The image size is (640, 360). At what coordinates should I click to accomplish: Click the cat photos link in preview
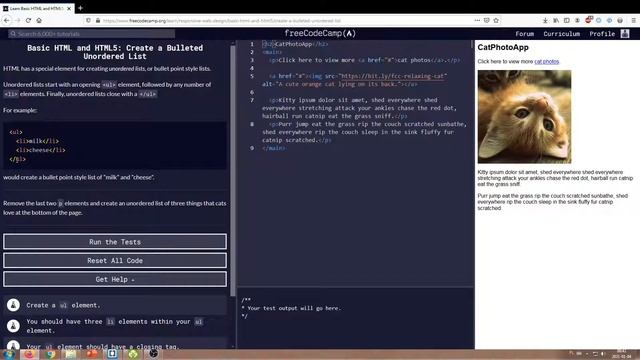point(547,62)
